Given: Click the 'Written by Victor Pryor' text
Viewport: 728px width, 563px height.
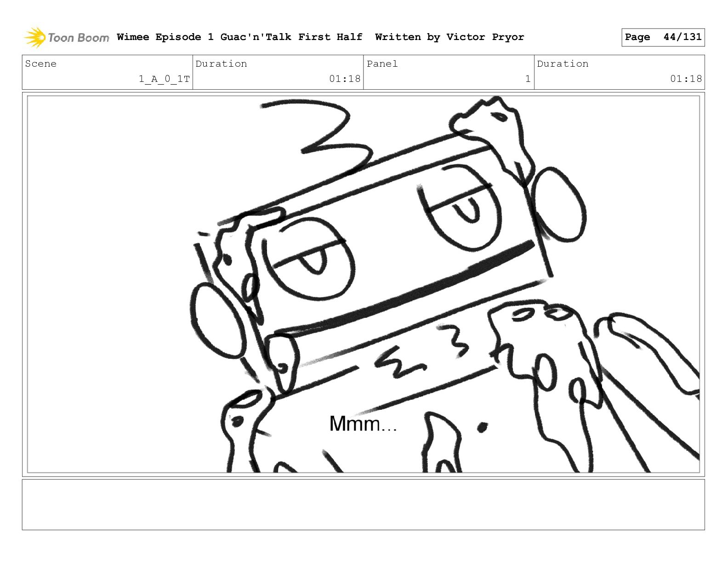Looking at the screenshot, I should (x=449, y=37).
